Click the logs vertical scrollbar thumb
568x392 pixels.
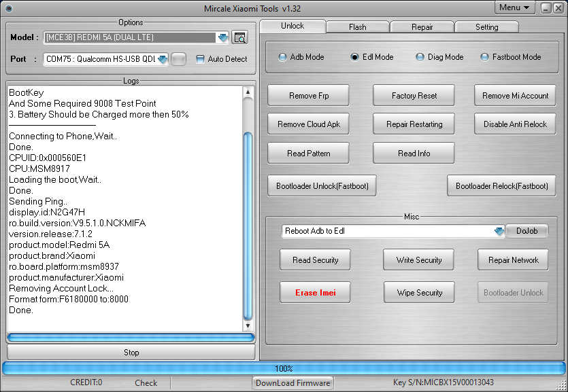click(248, 226)
